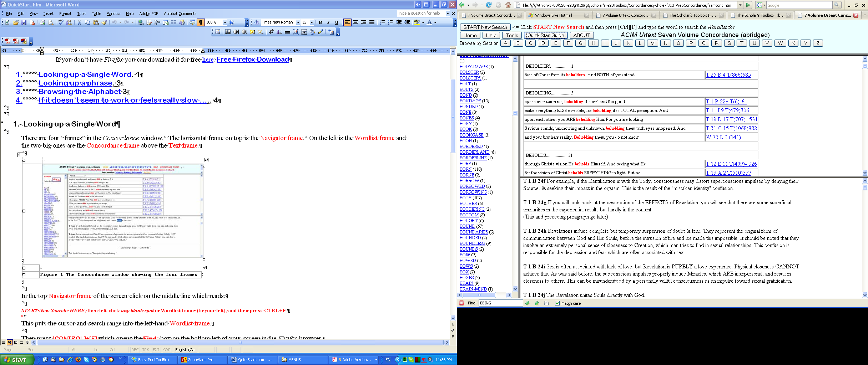The image size is (868, 365).
Task: Toggle Show/Hide paragraph marks button
Action: 201,22
